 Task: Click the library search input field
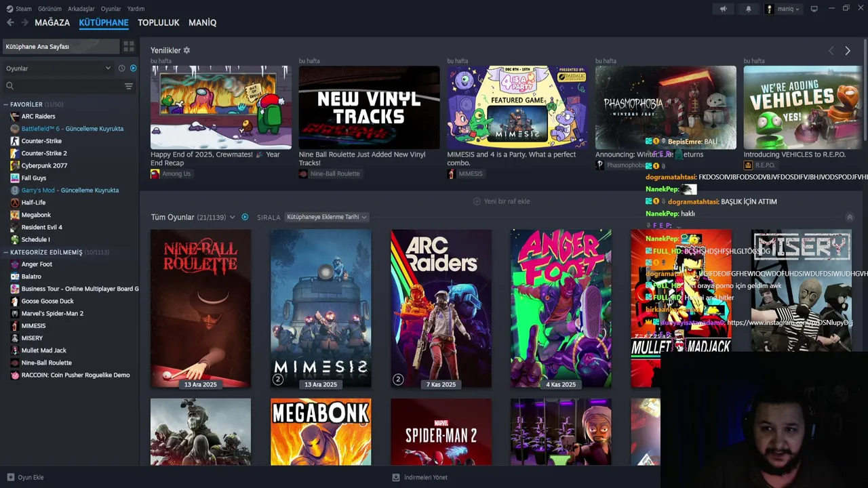tap(68, 86)
